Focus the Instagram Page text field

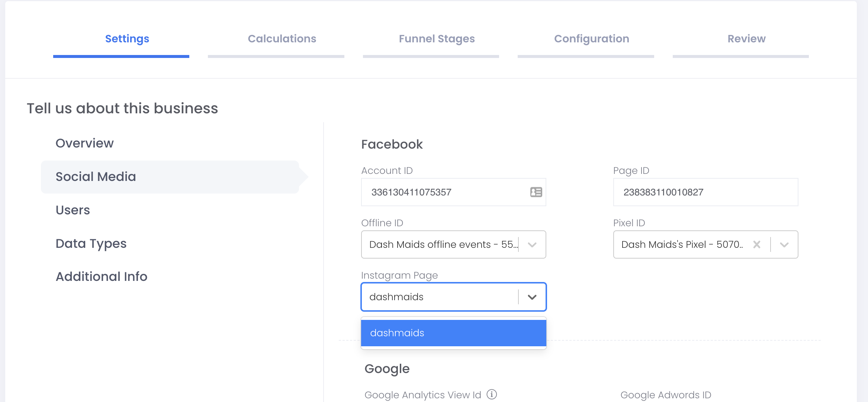(x=439, y=297)
